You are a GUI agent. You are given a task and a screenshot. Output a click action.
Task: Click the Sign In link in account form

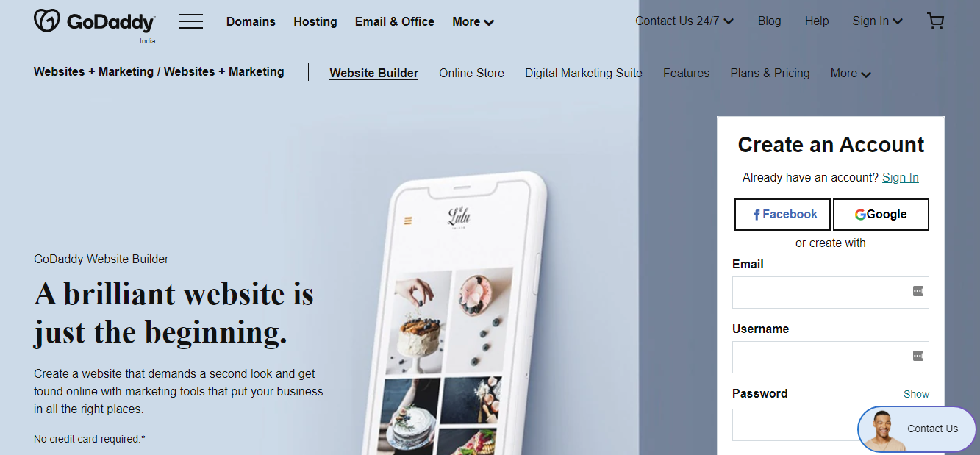[x=900, y=178]
